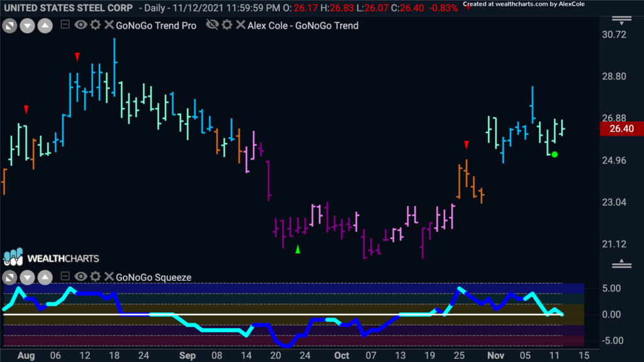Click the 5.00 squeeze axis label
The height and width of the screenshot is (362, 644).
click(611, 288)
